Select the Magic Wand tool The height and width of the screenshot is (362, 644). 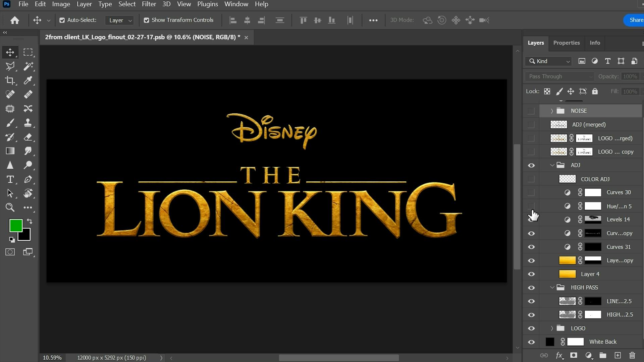point(28,66)
